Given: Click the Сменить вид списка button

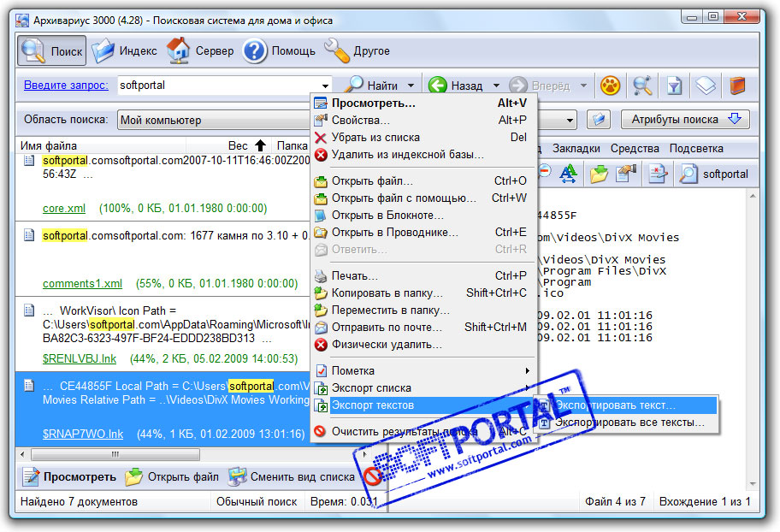Looking at the screenshot, I should coord(292,476).
